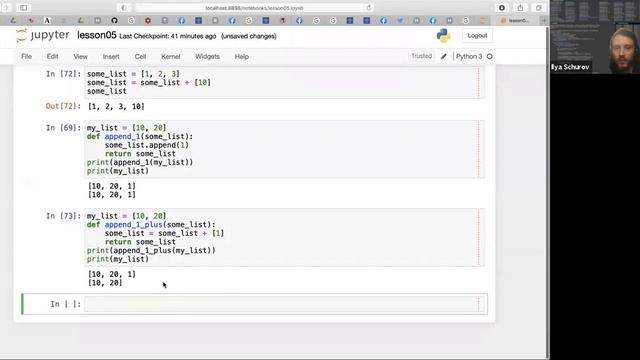Click the In [72]: prompt
This screenshot has width=640, height=360.
pyautogui.click(x=63, y=74)
